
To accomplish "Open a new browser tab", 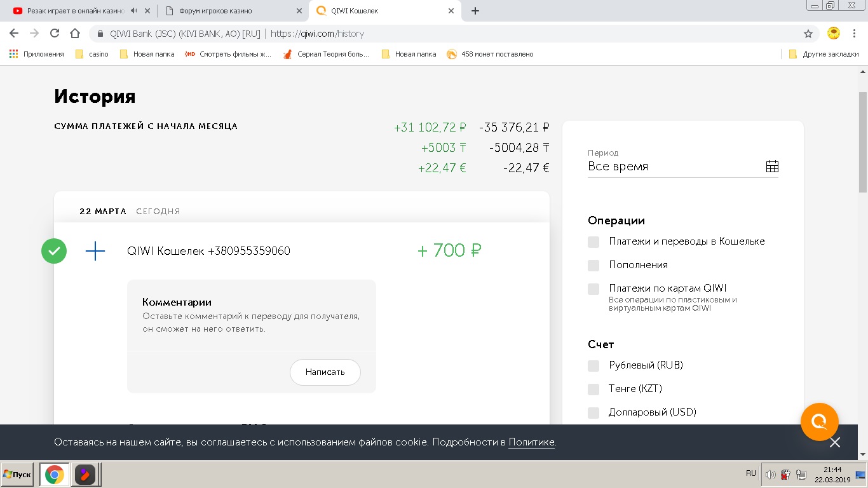I will pos(475,11).
